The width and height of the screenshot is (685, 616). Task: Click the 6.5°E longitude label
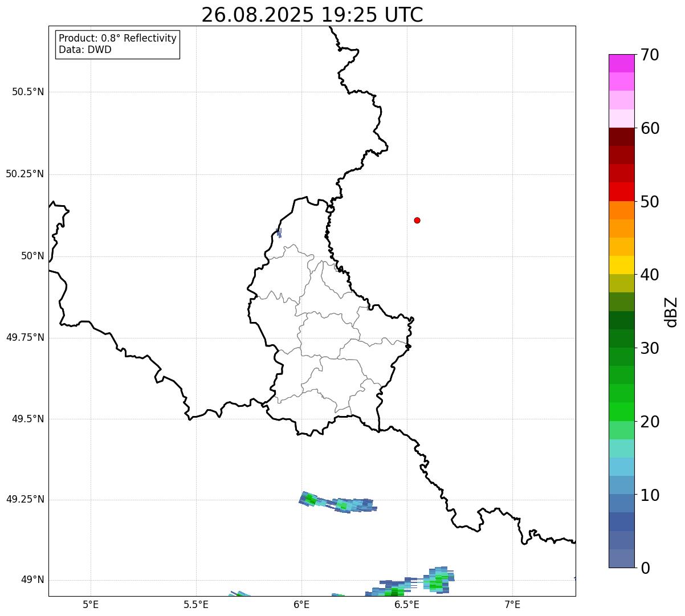(407, 604)
